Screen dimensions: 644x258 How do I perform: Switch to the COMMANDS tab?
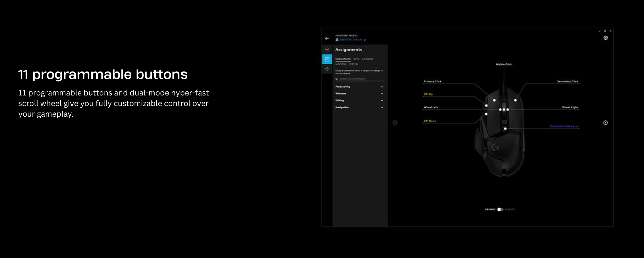coord(343,59)
